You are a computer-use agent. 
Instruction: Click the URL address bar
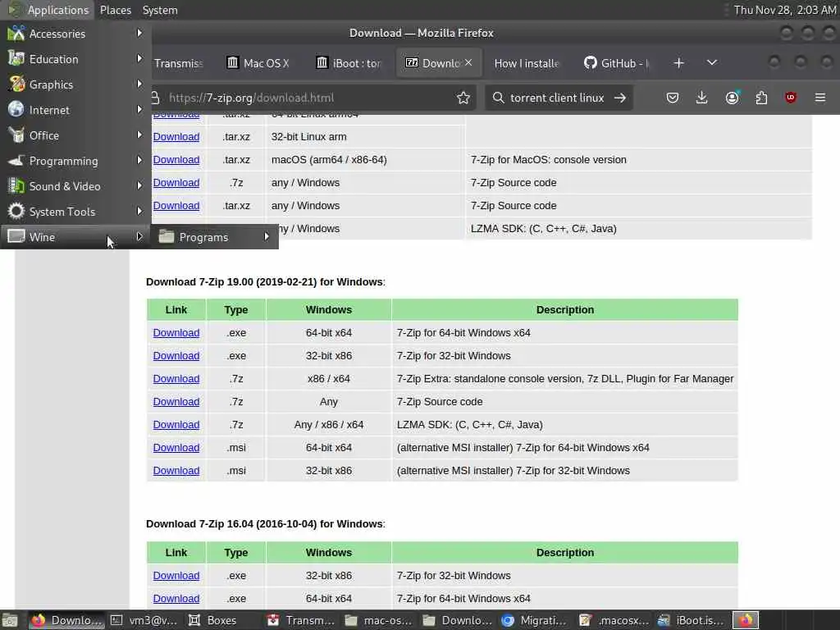(311, 98)
